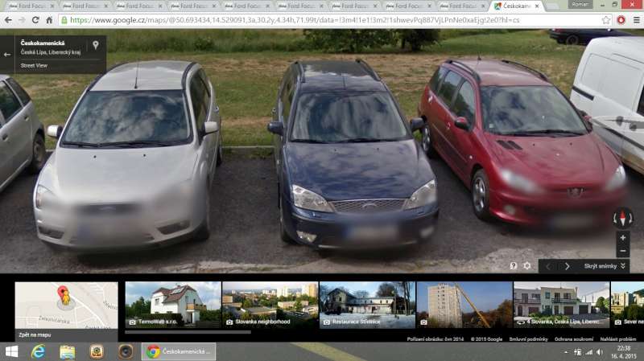
Task: Open Internet Explorer from the taskbar
Action: click(x=37, y=351)
